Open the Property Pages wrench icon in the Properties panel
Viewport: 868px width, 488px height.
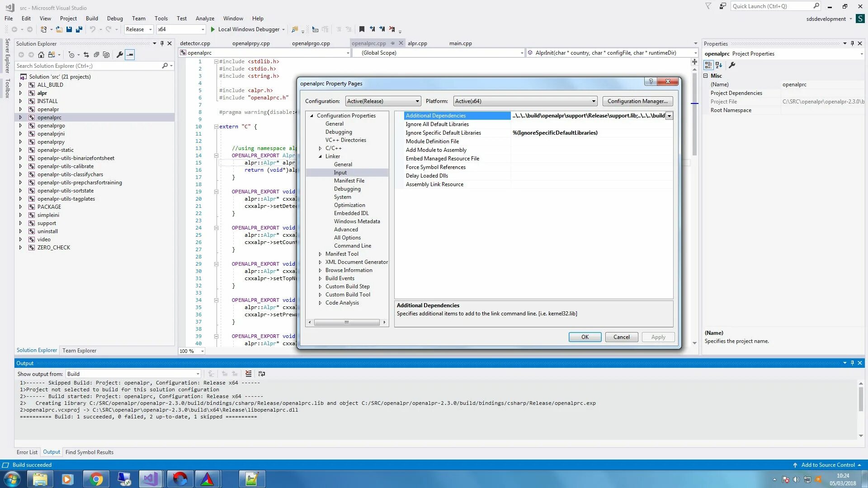point(732,65)
